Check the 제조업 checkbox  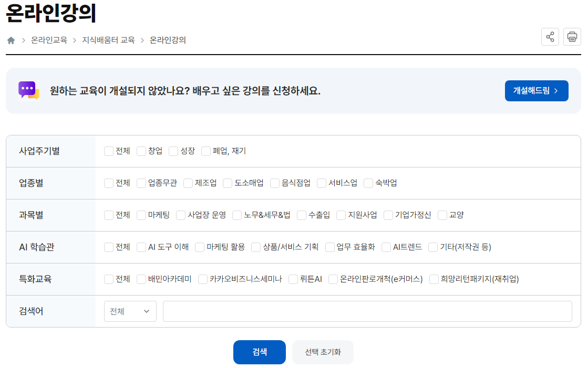(188, 183)
